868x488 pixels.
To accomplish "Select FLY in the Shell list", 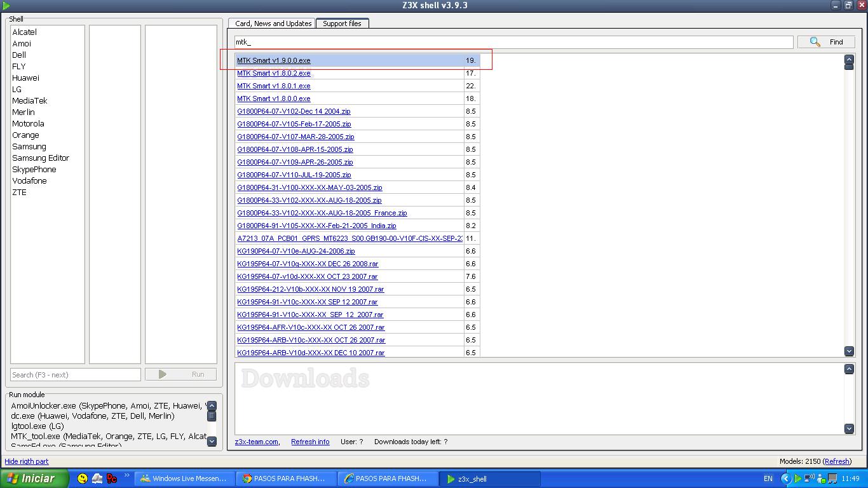I will click(x=19, y=66).
